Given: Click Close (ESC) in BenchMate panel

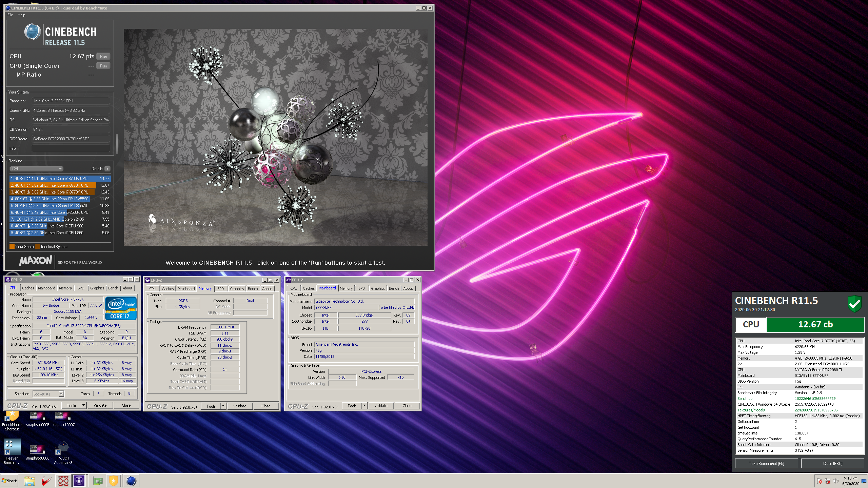Looking at the screenshot, I should pos(832,463).
